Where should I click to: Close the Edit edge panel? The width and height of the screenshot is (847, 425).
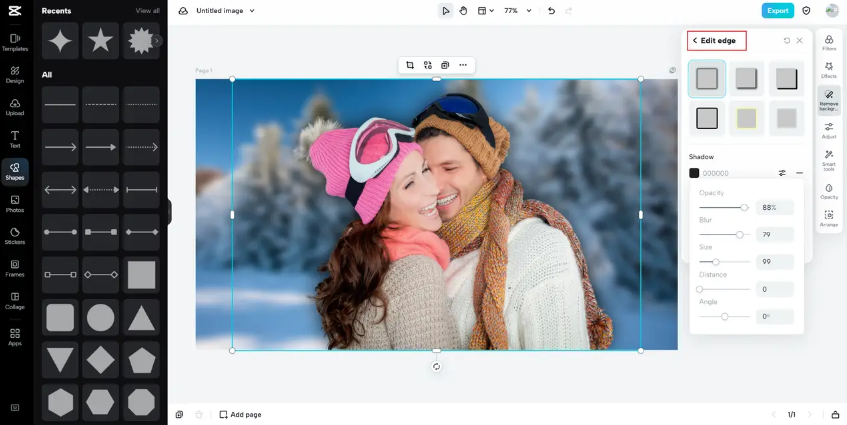click(799, 41)
